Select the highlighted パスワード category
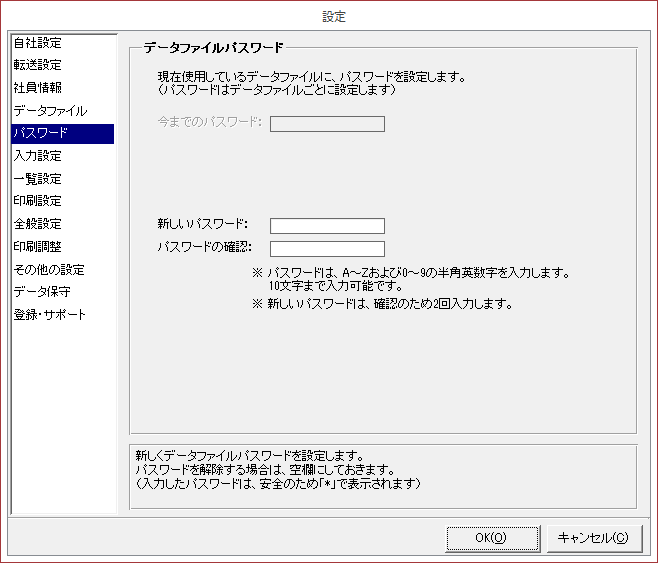This screenshot has width=658, height=563. point(63,133)
